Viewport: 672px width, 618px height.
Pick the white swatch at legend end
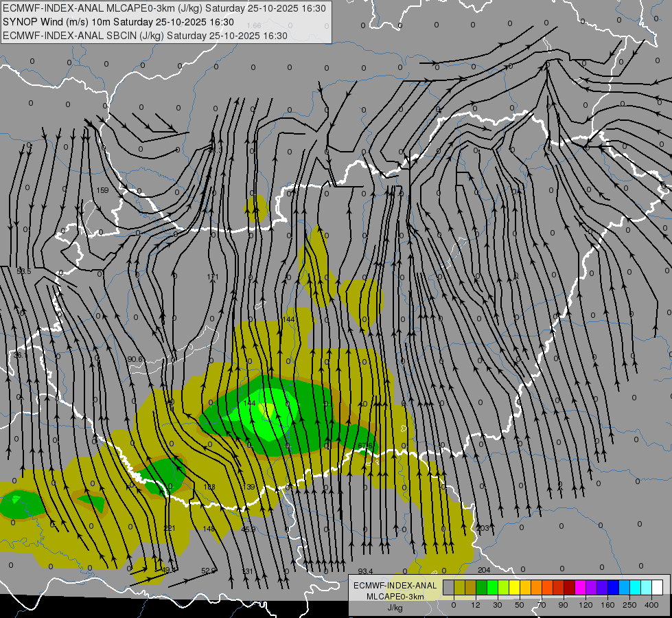(x=658, y=587)
